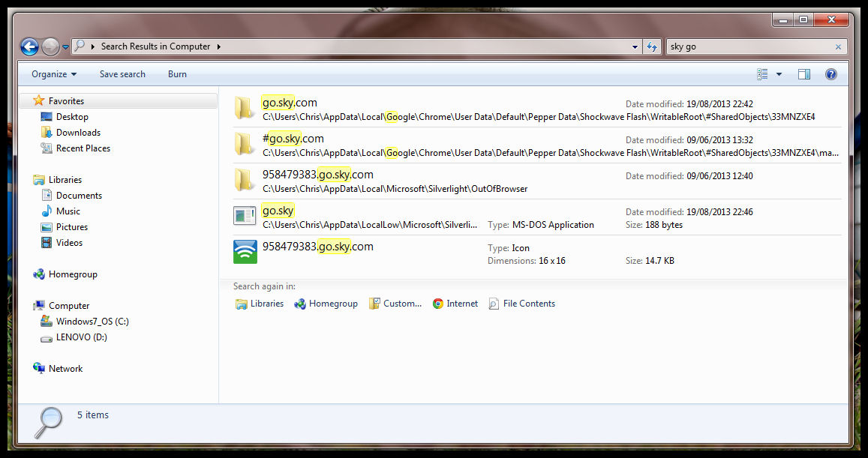Click the path ending in Silverlight\OutOfBrowser
Image resolution: width=868 pixels, height=458 pixels.
395,189
